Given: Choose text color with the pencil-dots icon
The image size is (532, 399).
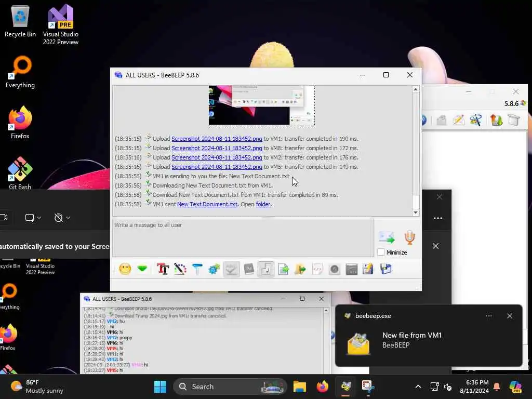Looking at the screenshot, I should (x=180, y=270).
